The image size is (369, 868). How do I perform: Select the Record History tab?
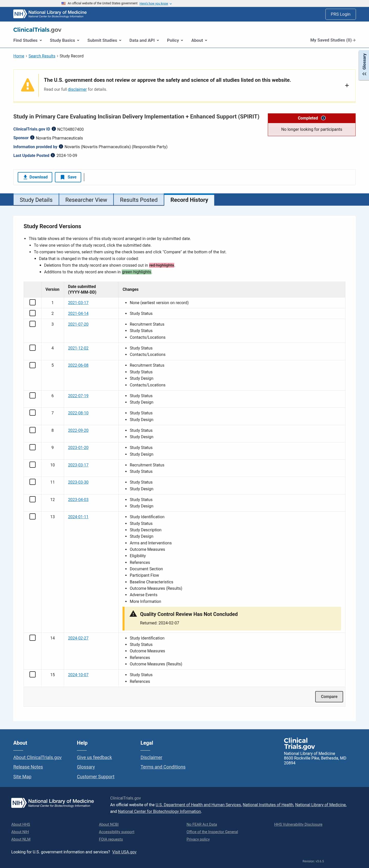[189, 199]
